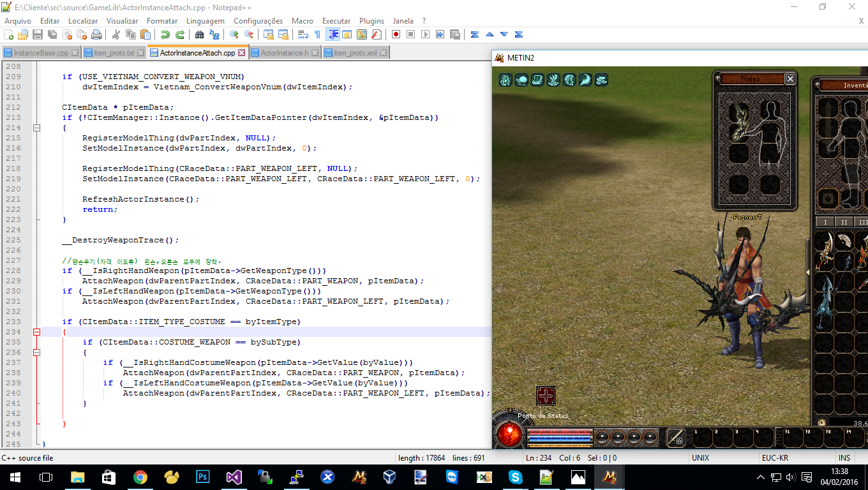868x490 pixels.
Task: Open Chrome from the taskbar
Action: 140,477
